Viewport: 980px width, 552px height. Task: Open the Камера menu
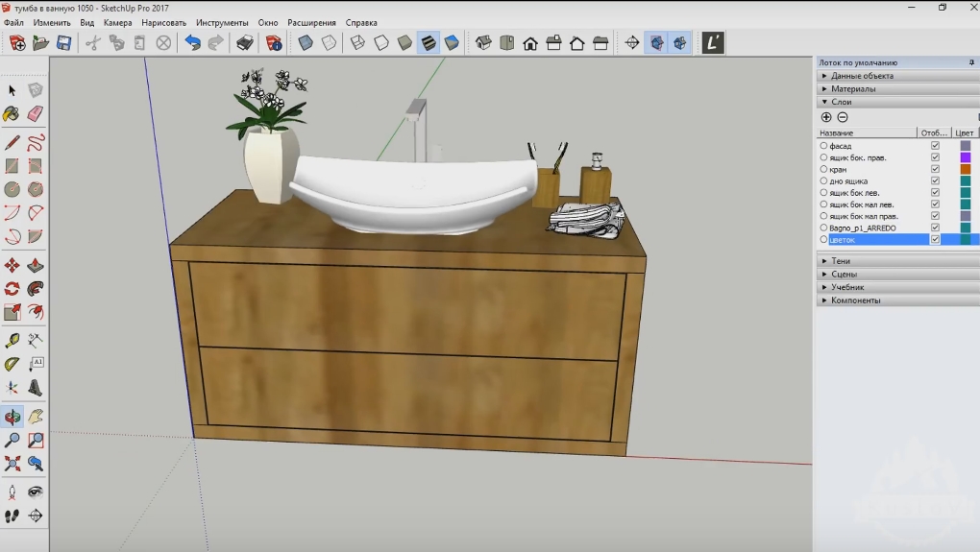point(117,22)
